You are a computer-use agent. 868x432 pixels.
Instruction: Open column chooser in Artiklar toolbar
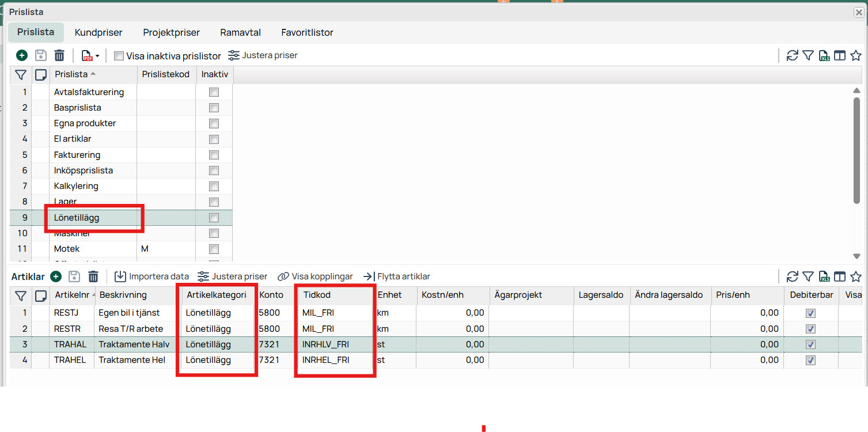pyautogui.click(x=840, y=276)
